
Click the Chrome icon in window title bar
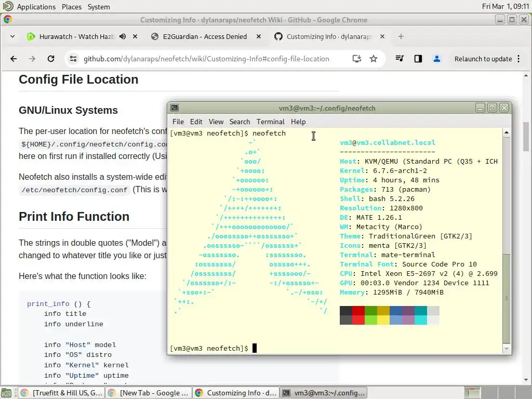pyautogui.click(x=8, y=20)
